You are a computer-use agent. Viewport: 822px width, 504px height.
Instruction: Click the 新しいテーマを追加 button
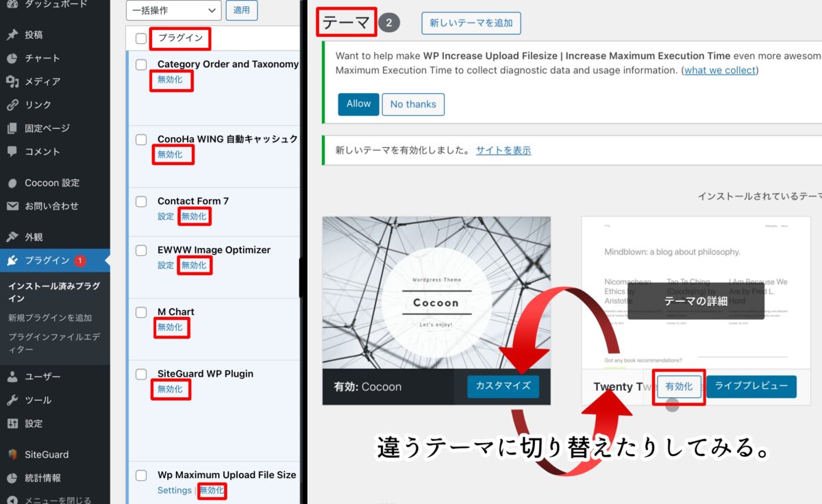pos(471,23)
